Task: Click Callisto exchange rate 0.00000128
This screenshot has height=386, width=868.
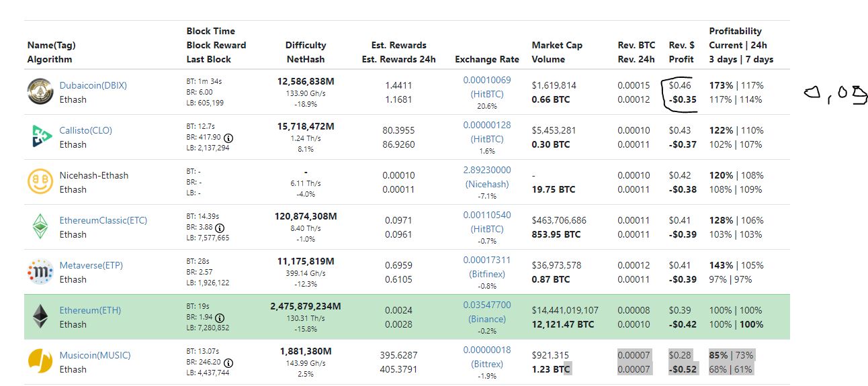Action: [x=487, y=125]
